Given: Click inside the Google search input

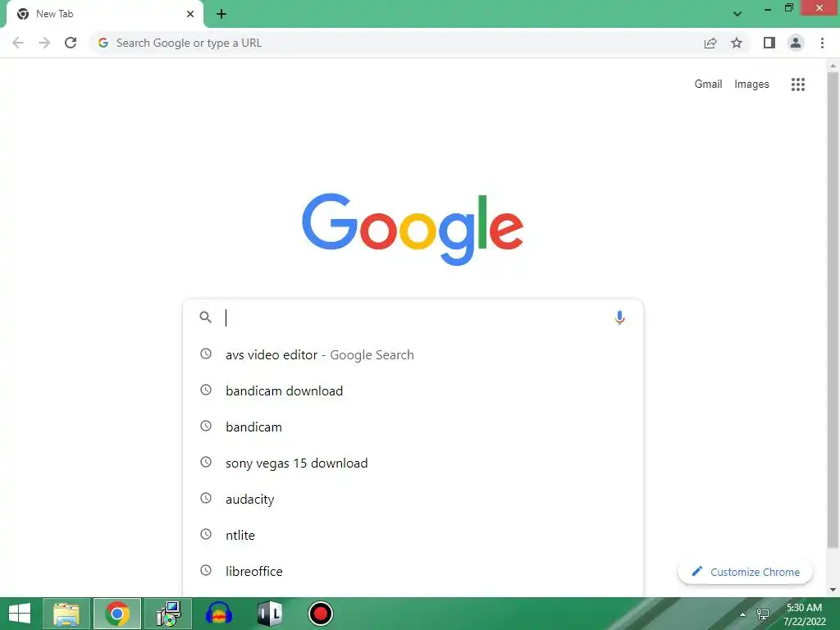Looking at the screenshot, I should coord(415,317).
